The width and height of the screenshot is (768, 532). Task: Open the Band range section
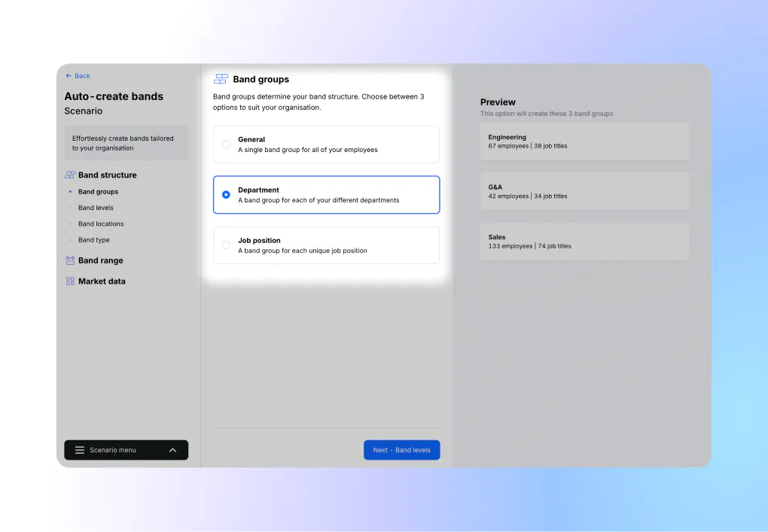click(99, 260)
